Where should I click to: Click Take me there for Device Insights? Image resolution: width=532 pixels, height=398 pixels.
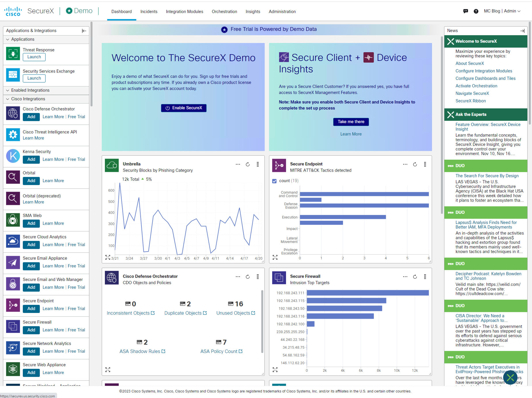click(x=351, y=122)
